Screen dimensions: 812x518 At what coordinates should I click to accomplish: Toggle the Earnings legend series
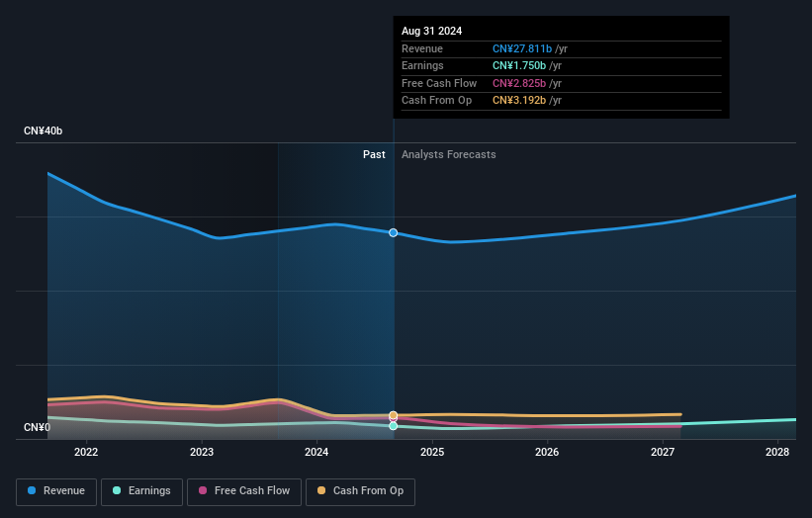(x=141, y=491)
